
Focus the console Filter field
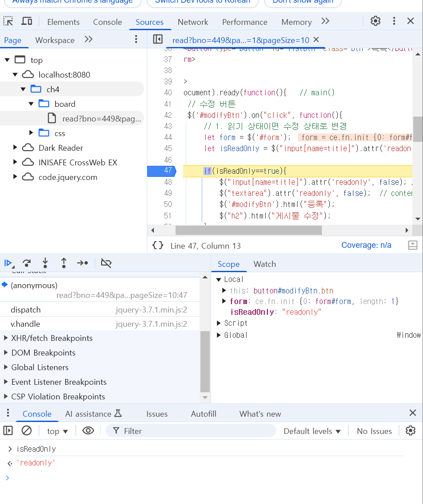click(x=191, y=431)
